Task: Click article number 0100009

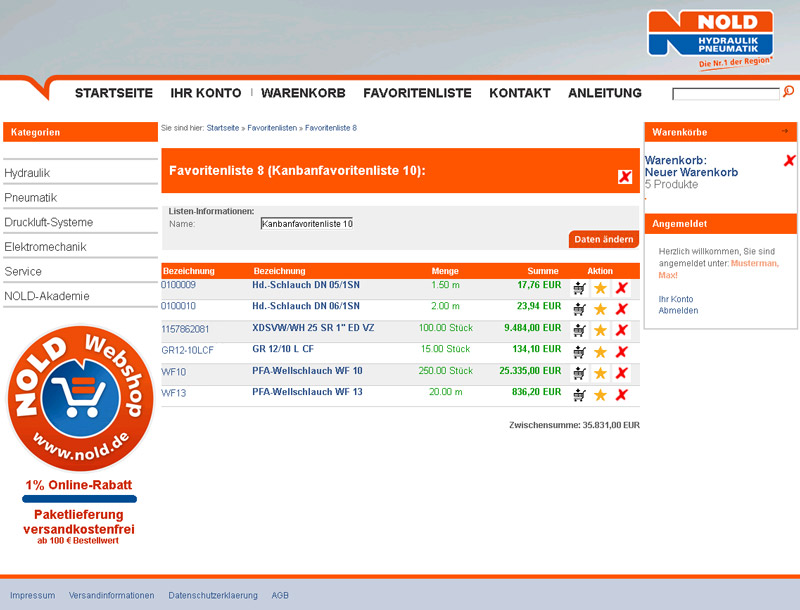Action: (179, 285)
